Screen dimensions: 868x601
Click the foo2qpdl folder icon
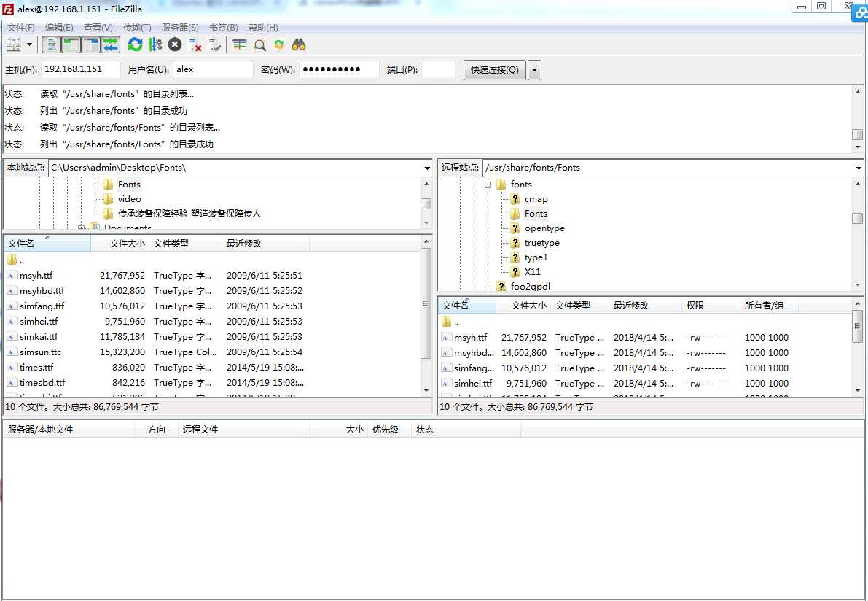click(x=501, y=287)
